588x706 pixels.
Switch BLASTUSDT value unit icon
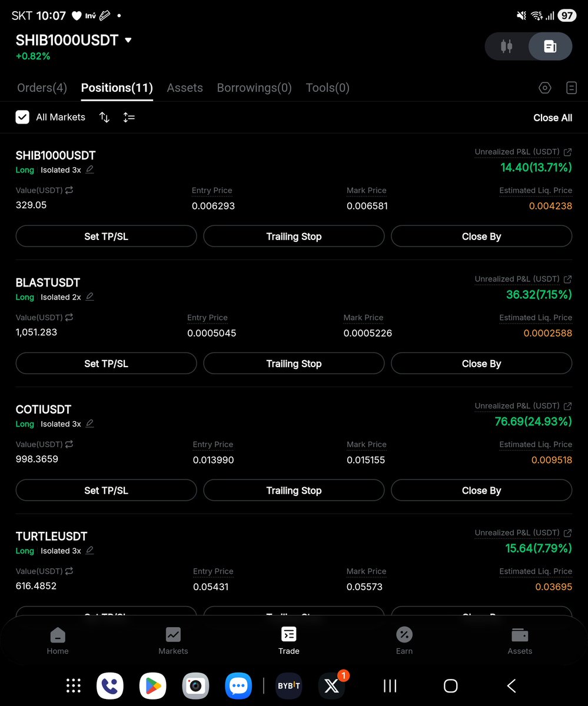[x=69, y=317]
